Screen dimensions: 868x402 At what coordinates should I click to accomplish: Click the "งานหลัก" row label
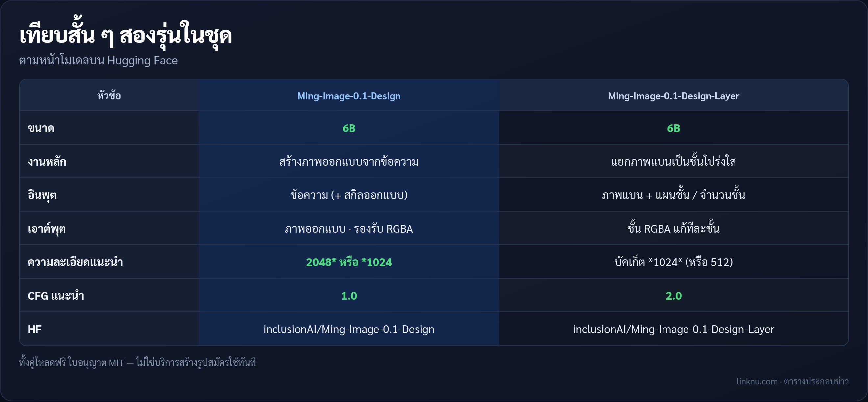pos(47,162)
